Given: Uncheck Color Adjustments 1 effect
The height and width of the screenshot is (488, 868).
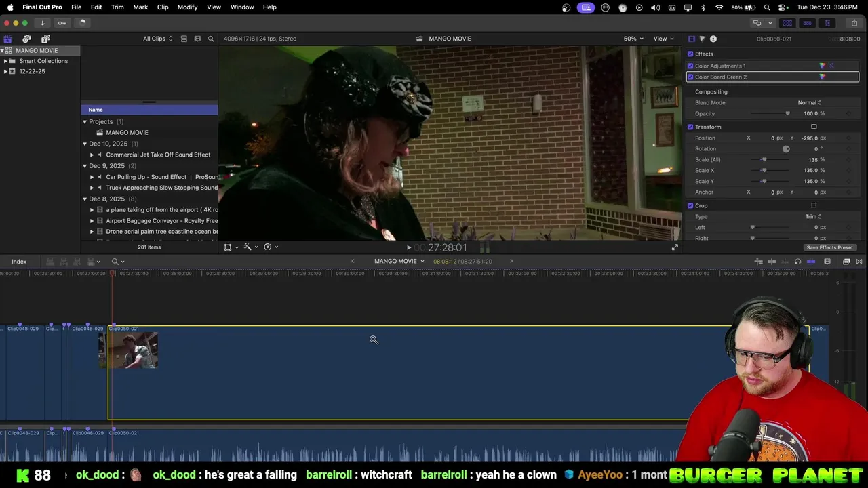Looking at the screenshot, I should pos(690,66).
